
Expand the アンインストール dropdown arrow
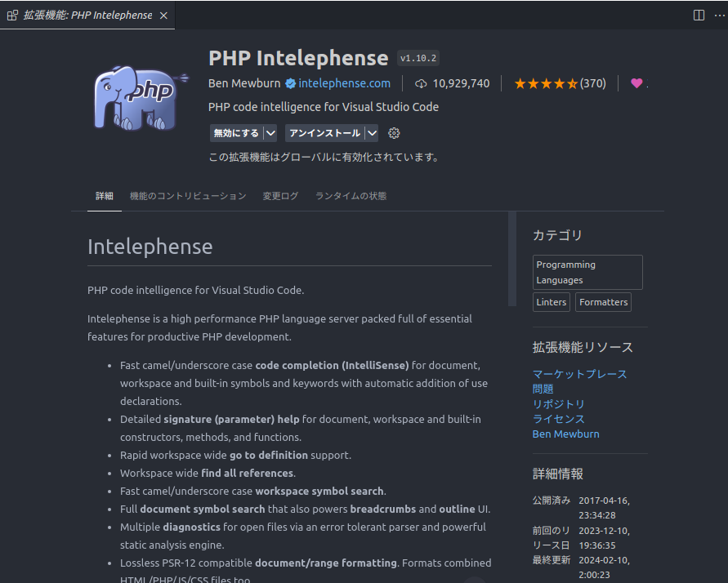[372, 133]
